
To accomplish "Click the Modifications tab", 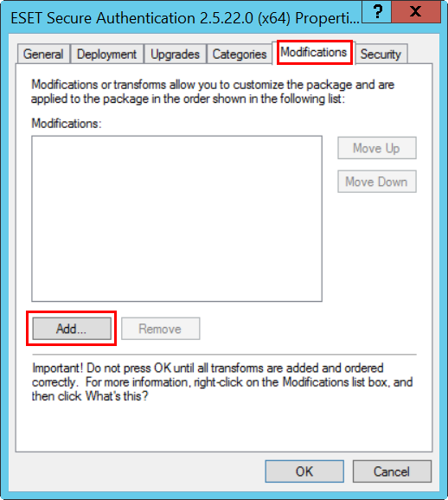I will tap(314, 52).
